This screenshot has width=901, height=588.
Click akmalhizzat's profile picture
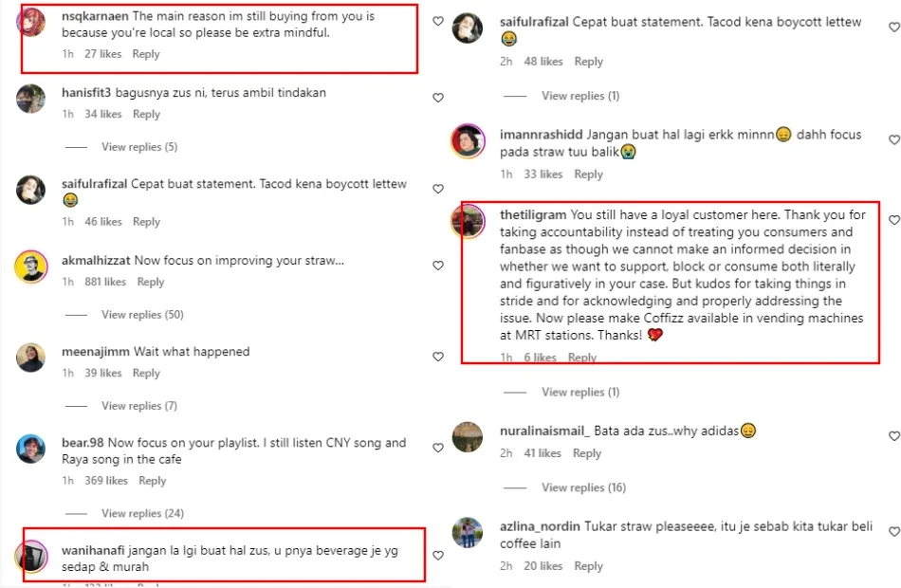(x=31, y=267)
